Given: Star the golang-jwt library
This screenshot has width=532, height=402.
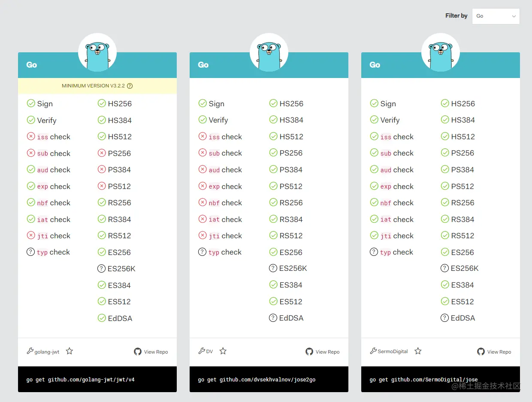Looking at the screenshot, I should [70, 351].
